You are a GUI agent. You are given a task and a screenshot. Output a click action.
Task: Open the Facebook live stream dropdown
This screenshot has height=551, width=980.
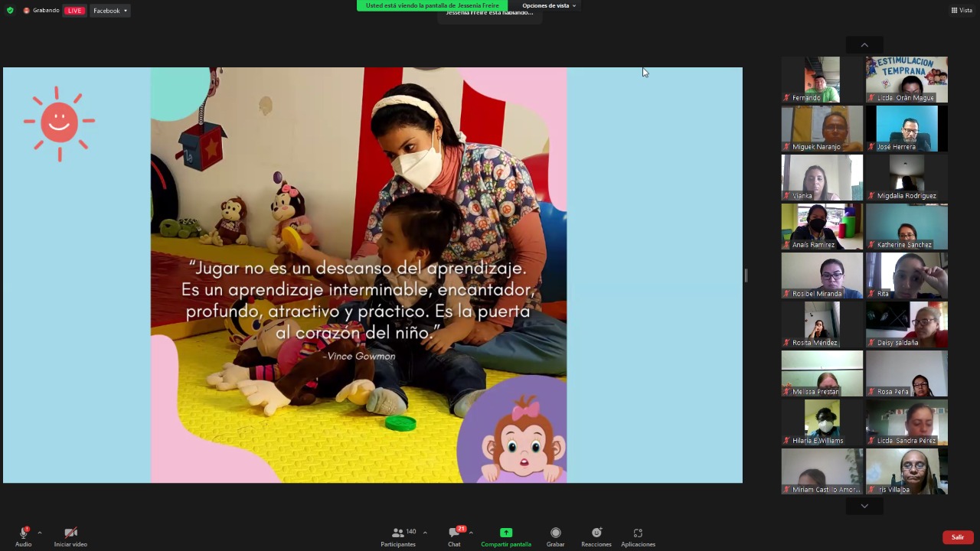(110, 11)
